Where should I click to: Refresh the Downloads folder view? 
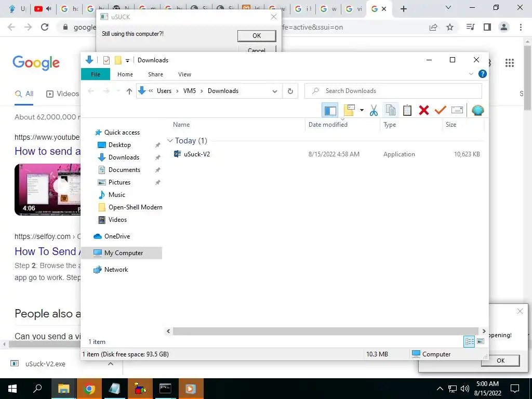click(290, 91)
